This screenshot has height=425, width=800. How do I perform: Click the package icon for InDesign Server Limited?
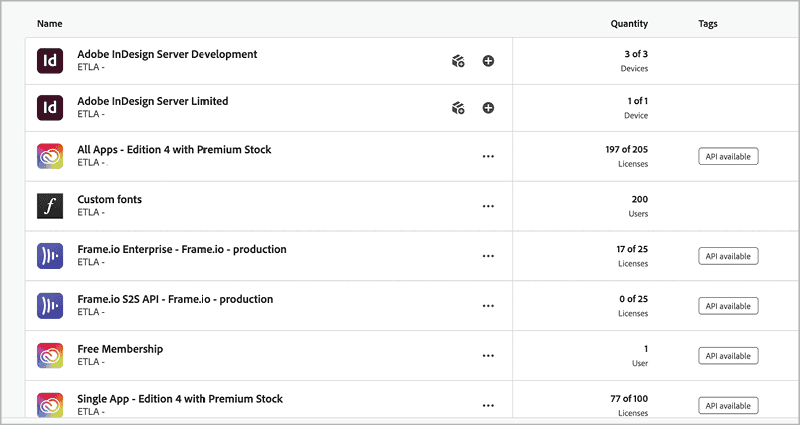click(458, 108)
